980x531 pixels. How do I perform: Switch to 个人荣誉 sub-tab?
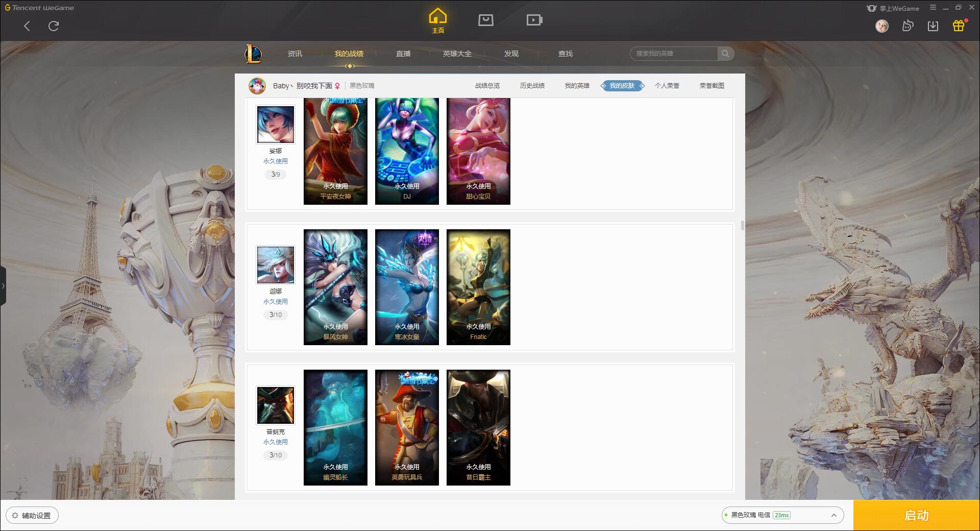click(667, 86)
